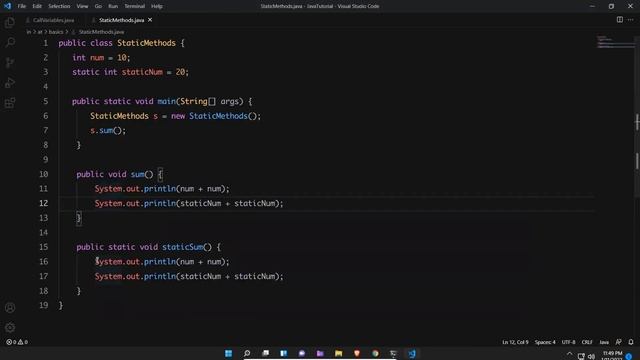Click the 'StaticMethods' class name on line 1

click(146, 43)
